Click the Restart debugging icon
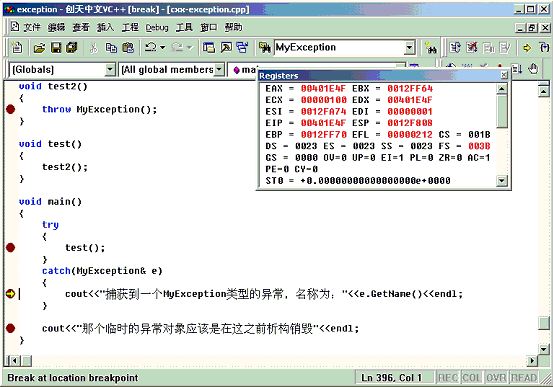 [455, 47]
